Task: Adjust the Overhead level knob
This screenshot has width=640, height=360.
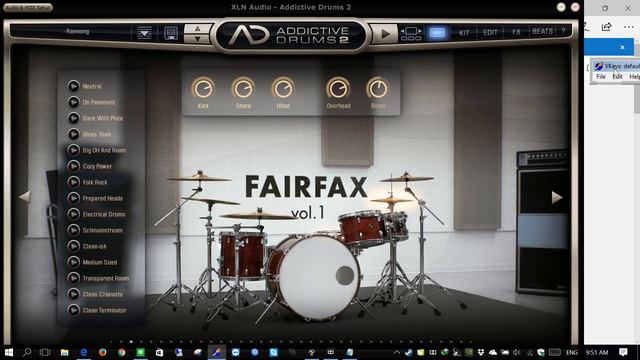Action: tap(338, 88)
